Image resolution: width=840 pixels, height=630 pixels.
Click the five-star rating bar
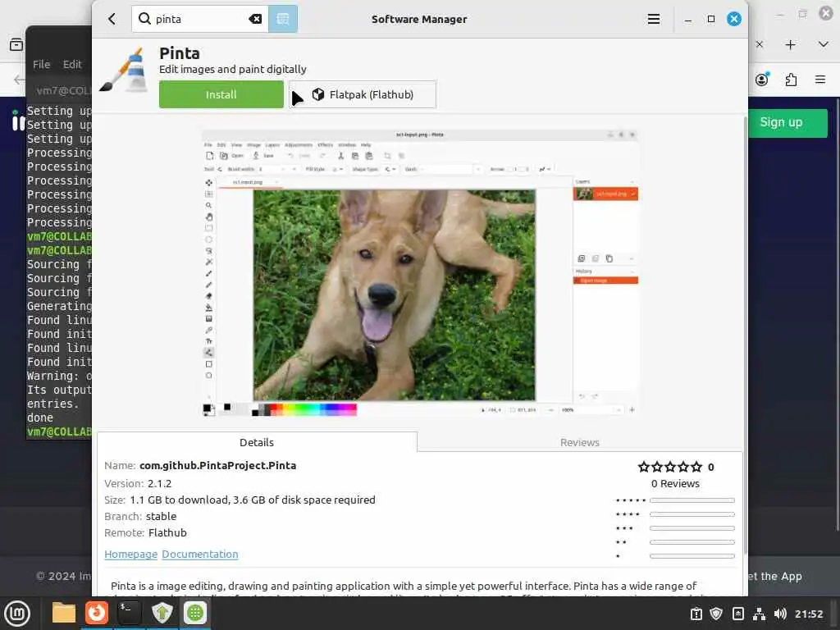click(692, 500)
